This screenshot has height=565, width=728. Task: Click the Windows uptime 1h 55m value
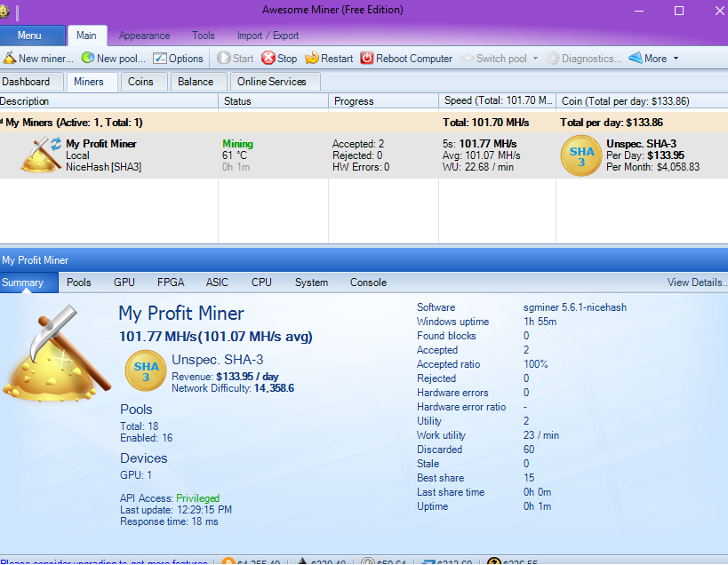[x=540, y=322]
